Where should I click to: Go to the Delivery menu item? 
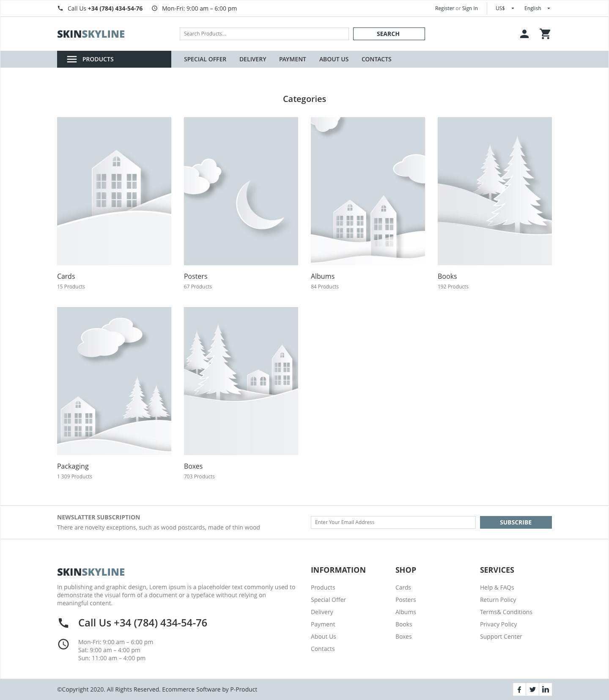[253, 59]
